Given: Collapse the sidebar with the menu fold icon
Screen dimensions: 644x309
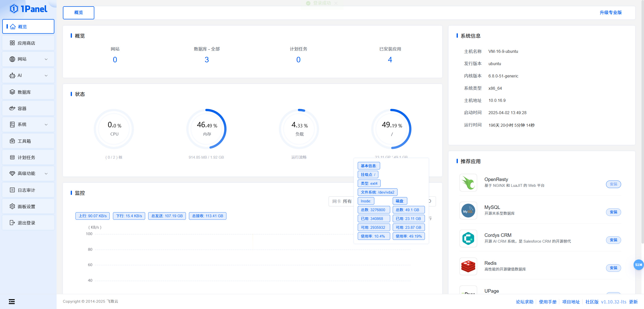Looking at the screenshot, I should 12,301.
